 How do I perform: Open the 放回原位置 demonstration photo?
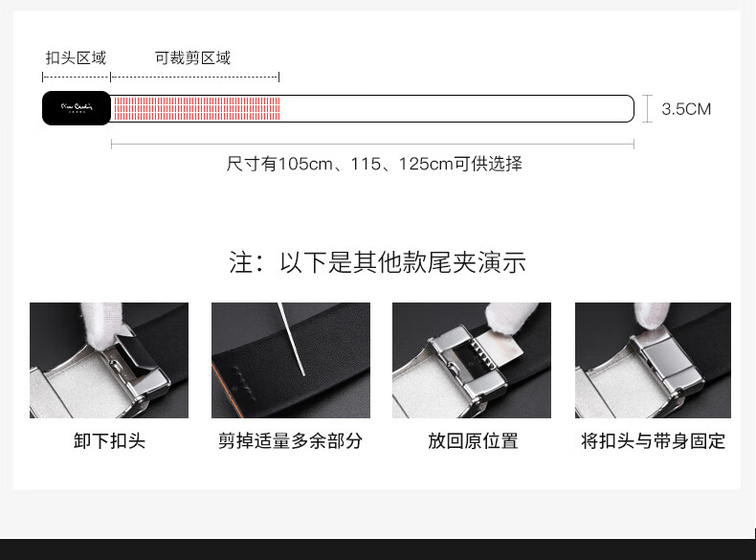pos(472,360)
